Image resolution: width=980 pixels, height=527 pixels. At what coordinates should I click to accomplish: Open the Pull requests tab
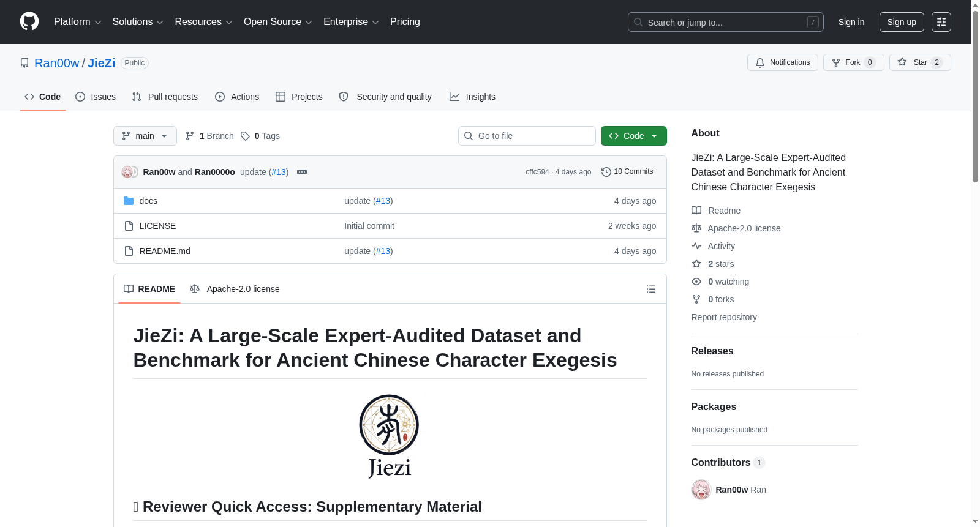(x=165, y=97)
